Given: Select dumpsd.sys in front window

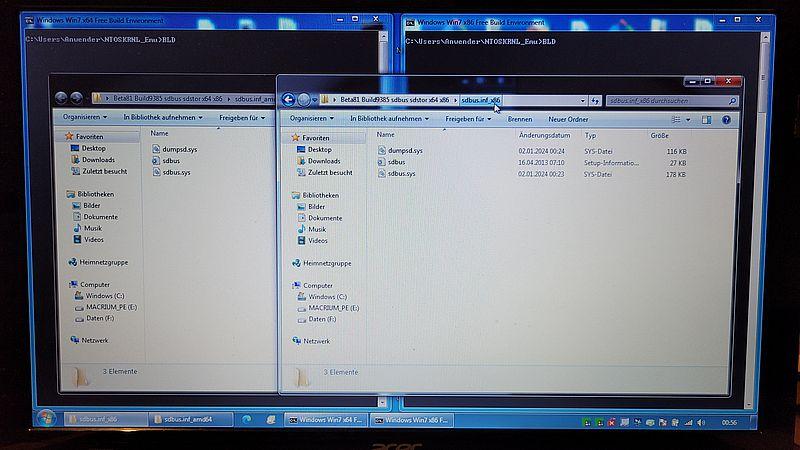Looking at the screenshot, I should [x=400, y=151].
